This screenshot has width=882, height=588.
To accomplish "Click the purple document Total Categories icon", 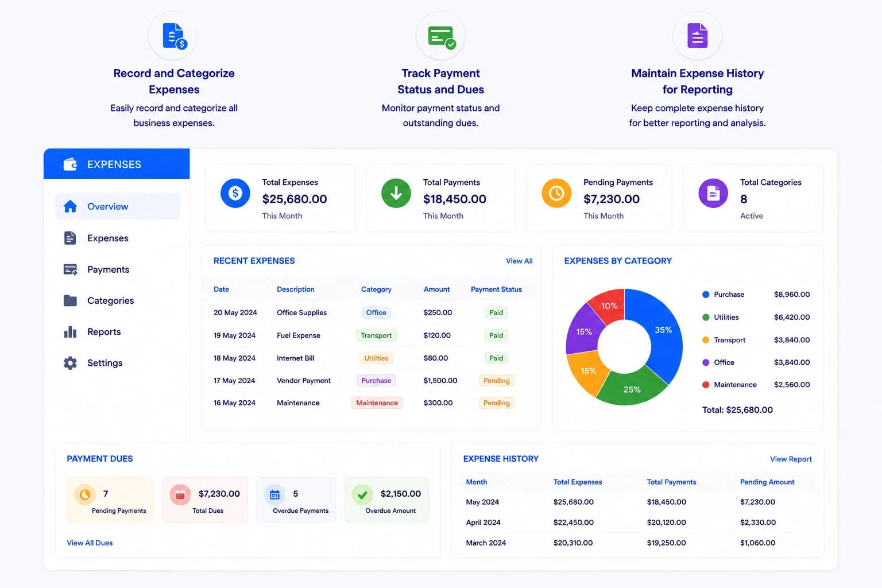I will [x=713, y=194].
